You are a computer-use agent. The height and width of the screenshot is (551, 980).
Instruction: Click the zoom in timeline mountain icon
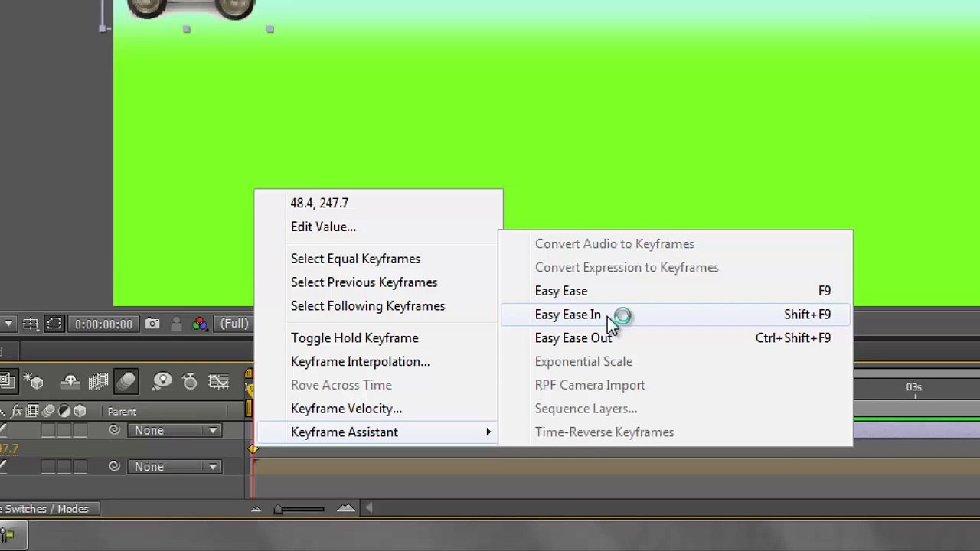click(x=345, y=508)
